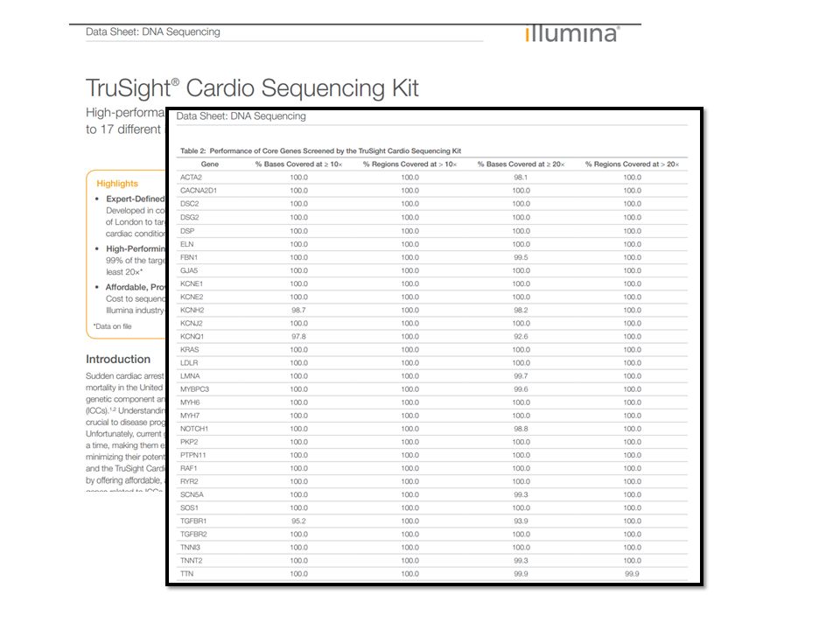
Task: Click the 98.1 value in ACTA2 row
Action: [x=521, y=178]
